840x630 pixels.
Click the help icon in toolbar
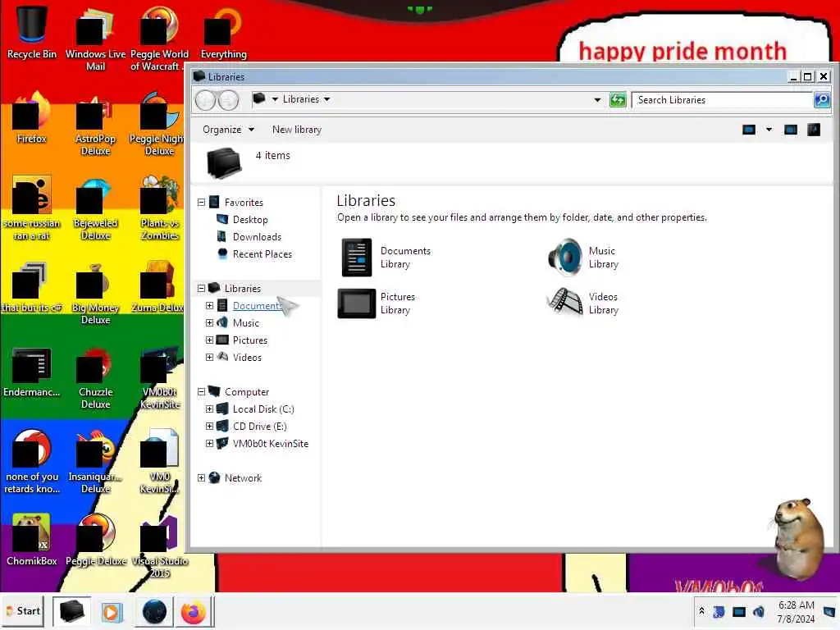[x=814, y=130]
